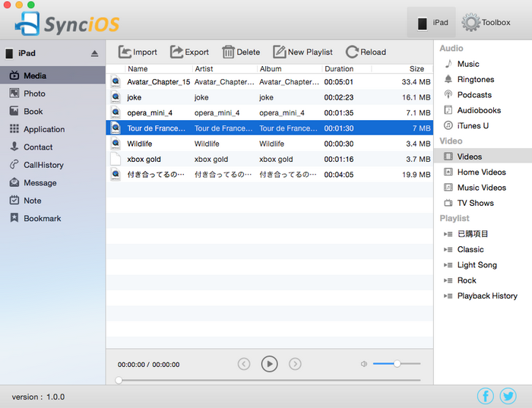
Task: Open the 已購項目 playlist
Action: click(x=483, y=234)
